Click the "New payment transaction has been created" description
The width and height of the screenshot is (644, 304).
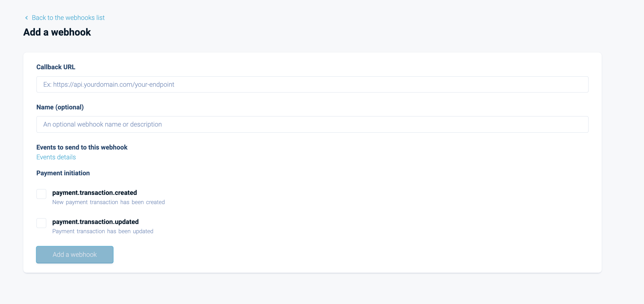(108, 202)
